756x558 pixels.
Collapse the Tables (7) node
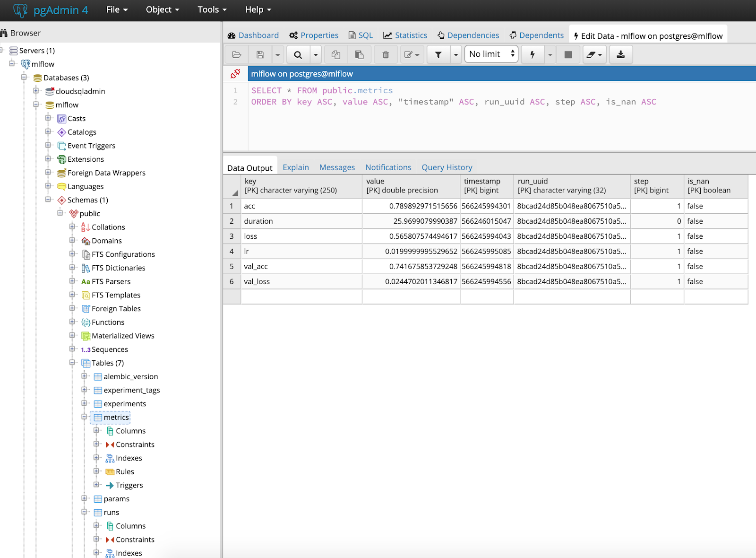(72, 363)
